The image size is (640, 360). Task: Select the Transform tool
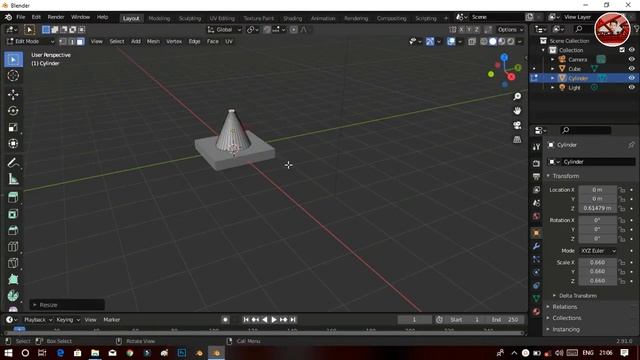tap(13, 144)
